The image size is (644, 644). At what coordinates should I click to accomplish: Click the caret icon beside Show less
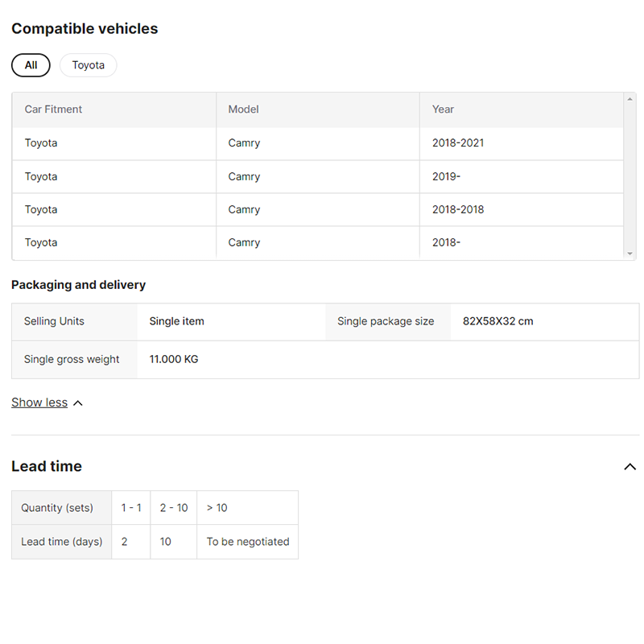[78, 403]
